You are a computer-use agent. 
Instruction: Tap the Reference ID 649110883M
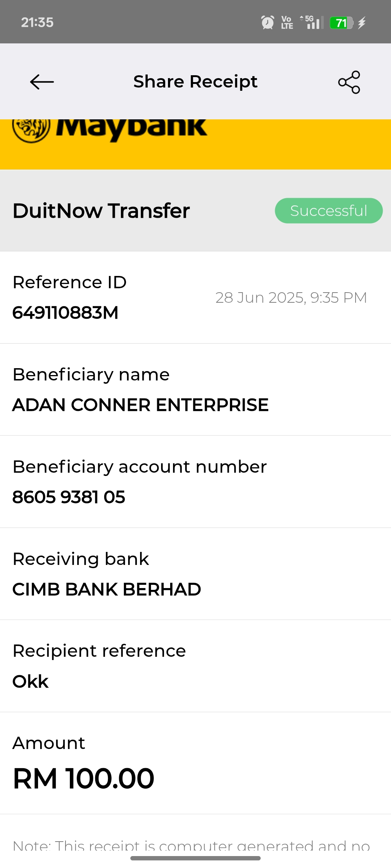66,312
